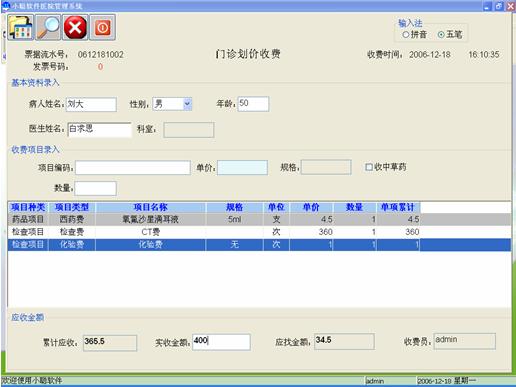Select the CT费 table row

point(259,232)
